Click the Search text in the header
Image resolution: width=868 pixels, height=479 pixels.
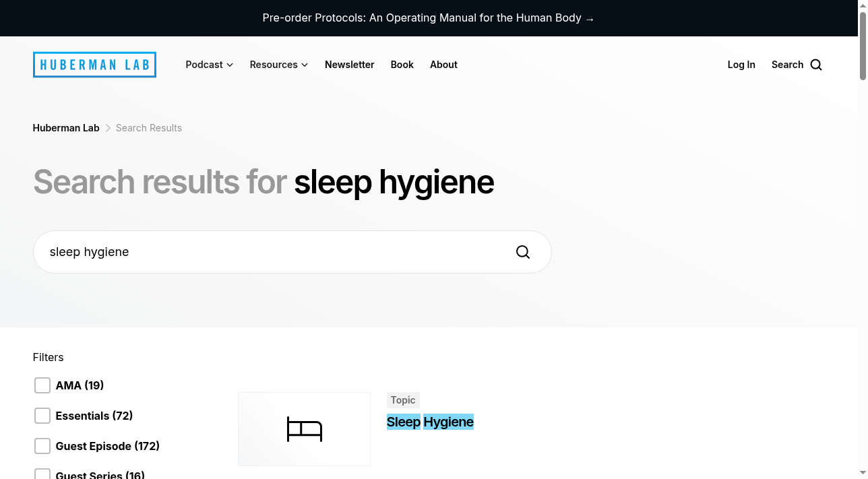[787, 65]
